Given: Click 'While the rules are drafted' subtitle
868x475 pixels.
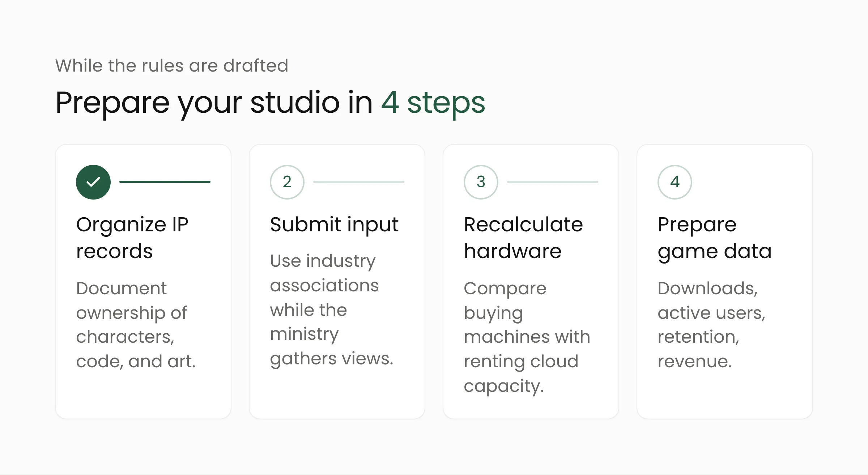Looking at the screenshot, I should (172, 65).
